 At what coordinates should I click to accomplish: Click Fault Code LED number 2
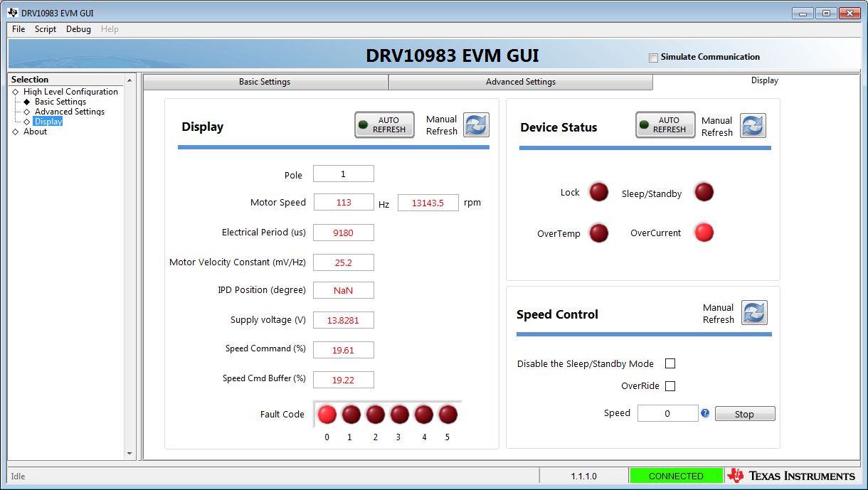coord(376,415)
